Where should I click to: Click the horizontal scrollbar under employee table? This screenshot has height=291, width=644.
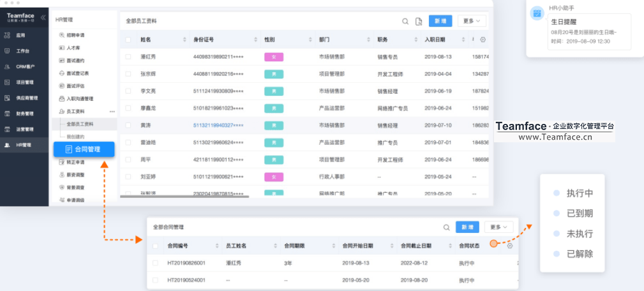pos(184,197)
